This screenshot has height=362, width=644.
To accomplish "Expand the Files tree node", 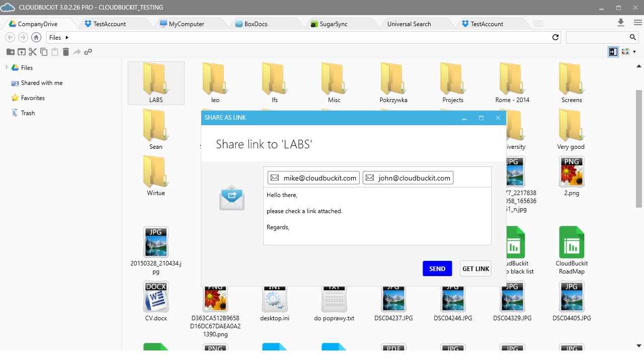I will tap(7, 67).
